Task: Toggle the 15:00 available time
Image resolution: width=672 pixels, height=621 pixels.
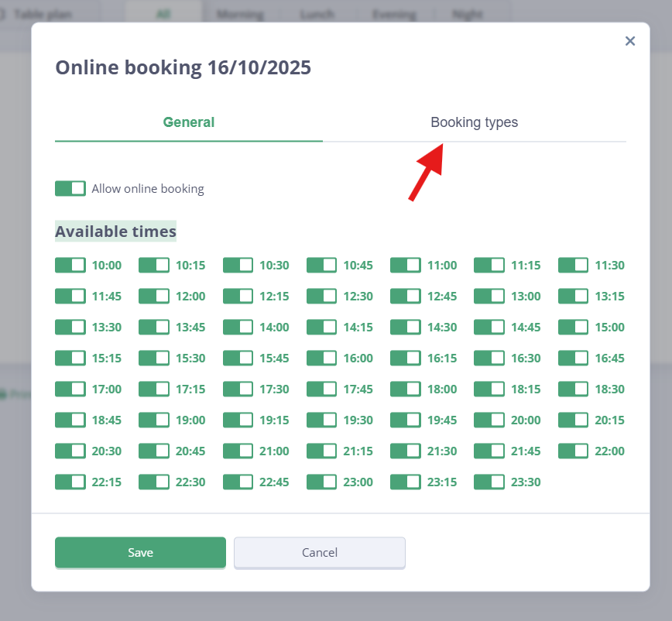Action: tap(574, 327)
